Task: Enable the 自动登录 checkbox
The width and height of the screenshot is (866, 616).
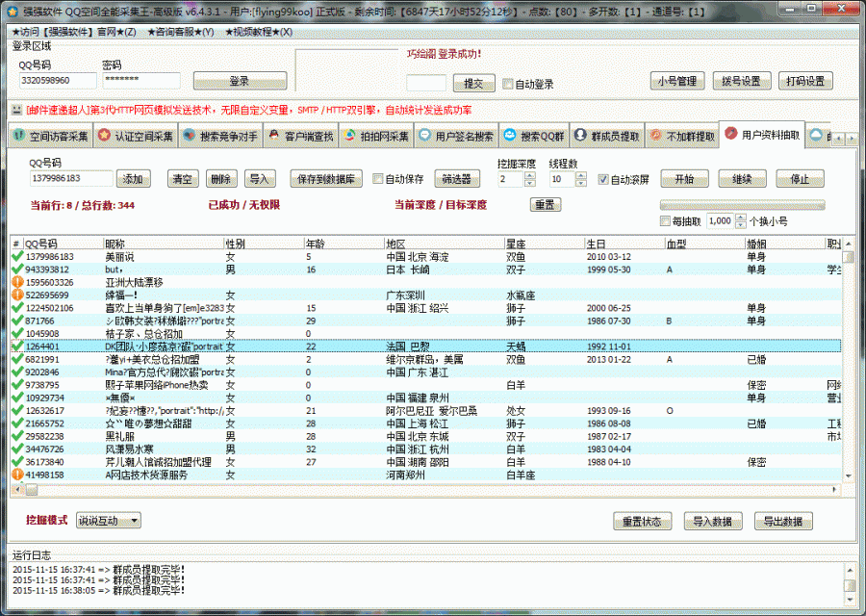Action: 507,84
